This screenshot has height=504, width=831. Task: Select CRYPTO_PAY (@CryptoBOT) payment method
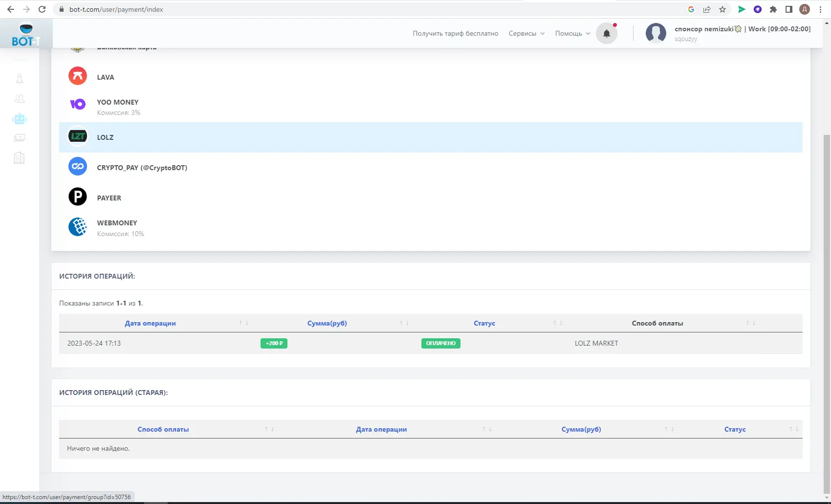[x=431, y=168]
